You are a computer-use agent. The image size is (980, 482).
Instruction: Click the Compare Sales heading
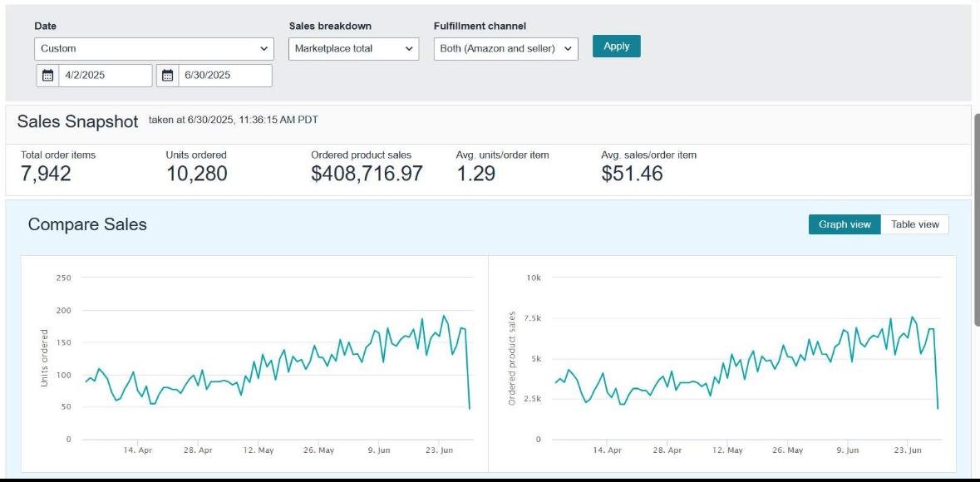87,224
